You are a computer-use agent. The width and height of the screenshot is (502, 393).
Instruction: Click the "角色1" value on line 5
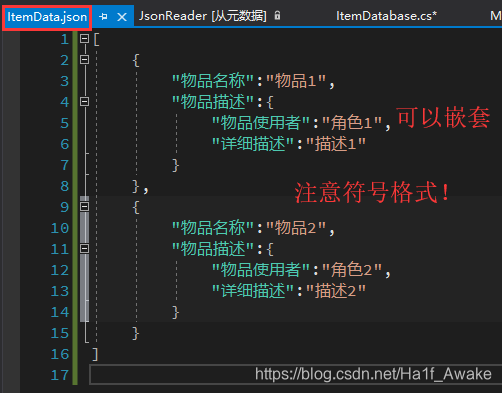[x=352, y=123]
